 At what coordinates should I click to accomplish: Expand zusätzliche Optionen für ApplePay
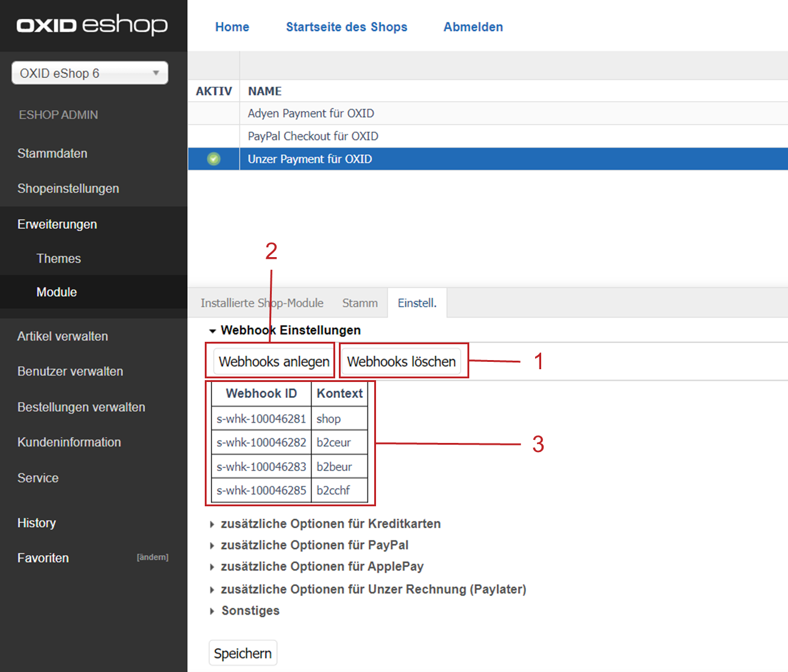(x=316, y=567)
